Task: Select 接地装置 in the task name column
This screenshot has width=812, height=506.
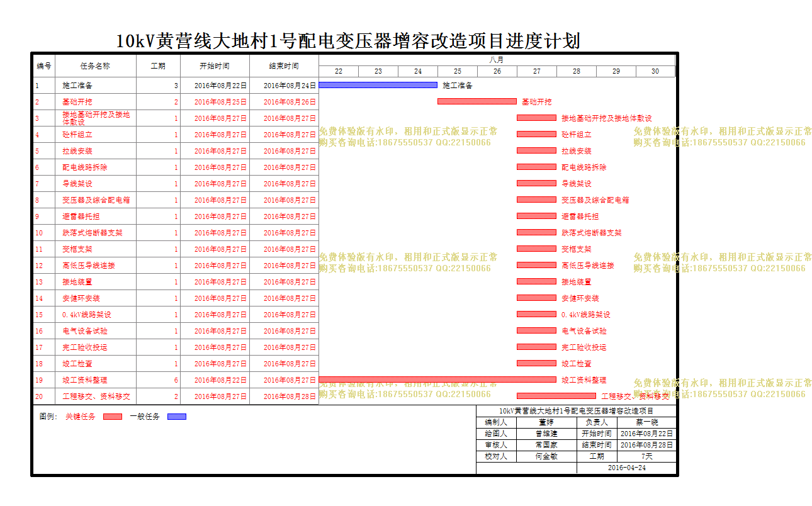Action: coord(77,282)
